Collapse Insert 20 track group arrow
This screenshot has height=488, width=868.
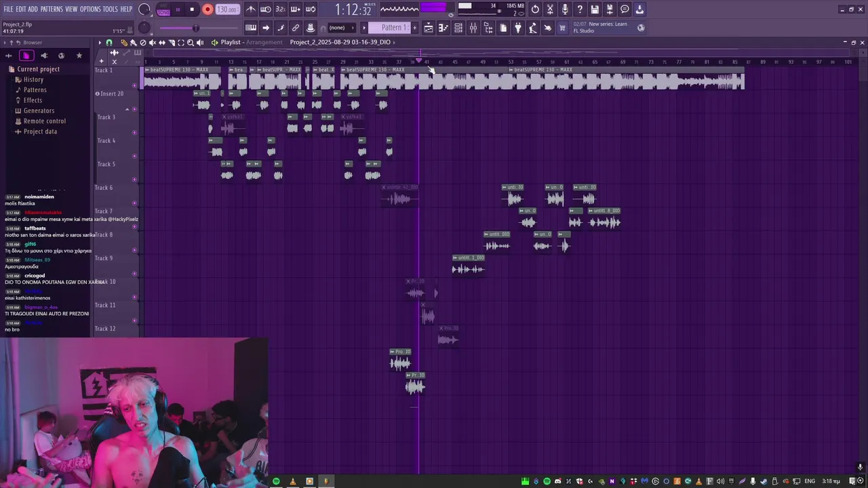(127, 109)
